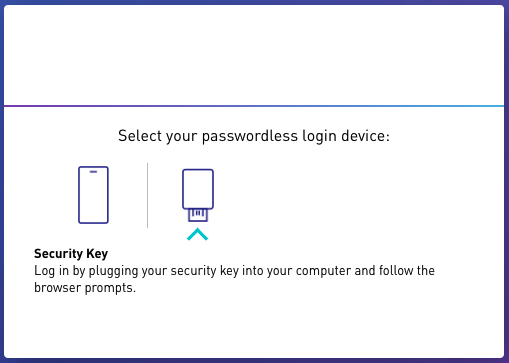Click the phone icon's screen area
The image size is (509, 363).
pos(93,198)
